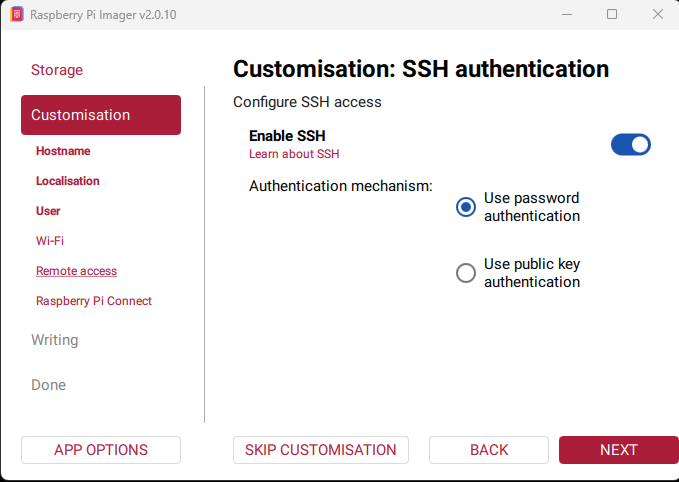Go back with the BACK button
679x482 pixels.
489,450
